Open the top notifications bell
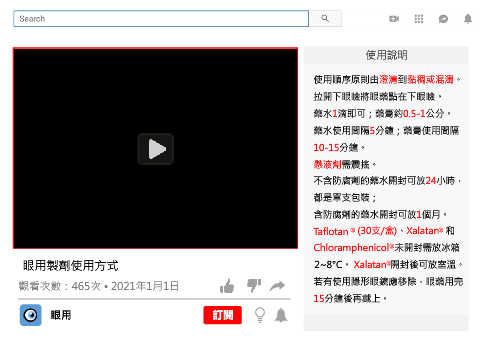 468,19
